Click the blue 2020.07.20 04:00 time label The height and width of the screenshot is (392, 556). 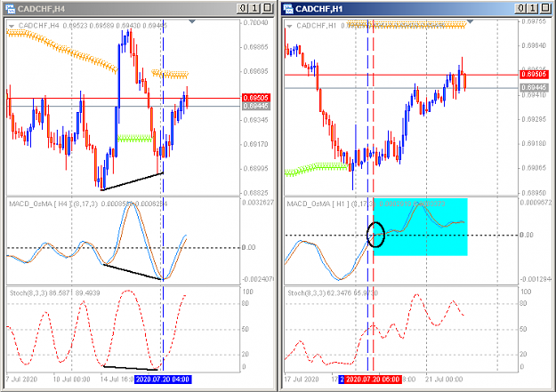point(163,380)
